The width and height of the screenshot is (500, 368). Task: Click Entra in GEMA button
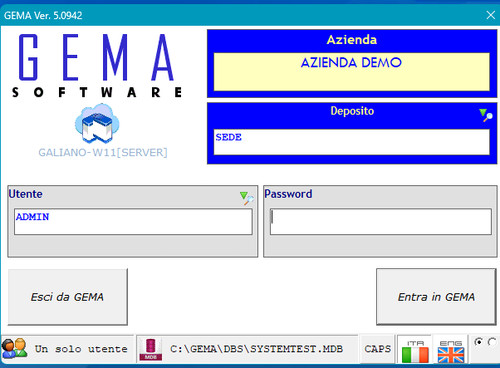click(x=436, y=297)
